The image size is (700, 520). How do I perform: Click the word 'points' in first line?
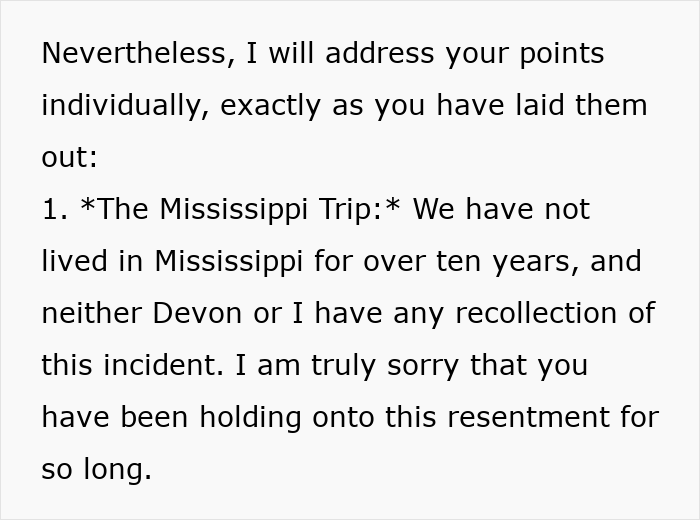pos(562,53)
